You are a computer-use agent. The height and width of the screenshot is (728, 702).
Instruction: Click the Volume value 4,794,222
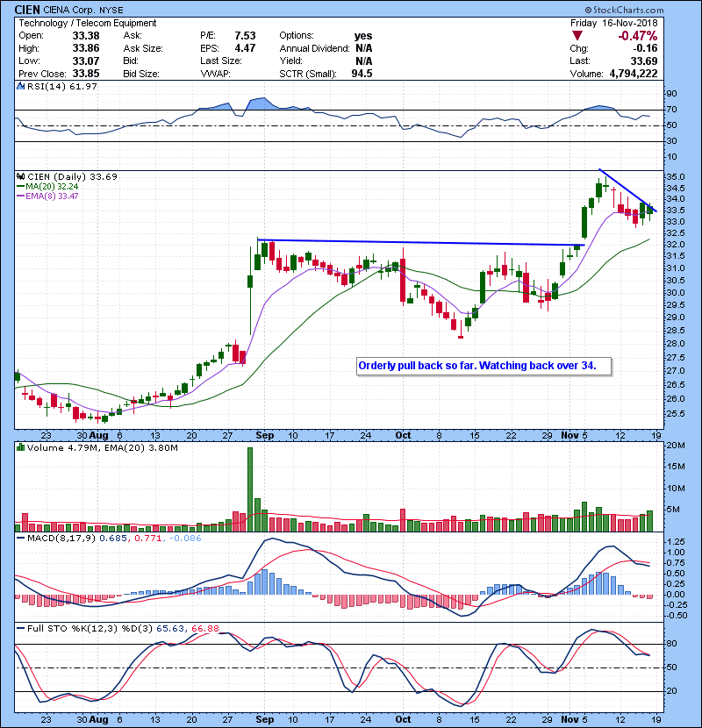[634, 74]
